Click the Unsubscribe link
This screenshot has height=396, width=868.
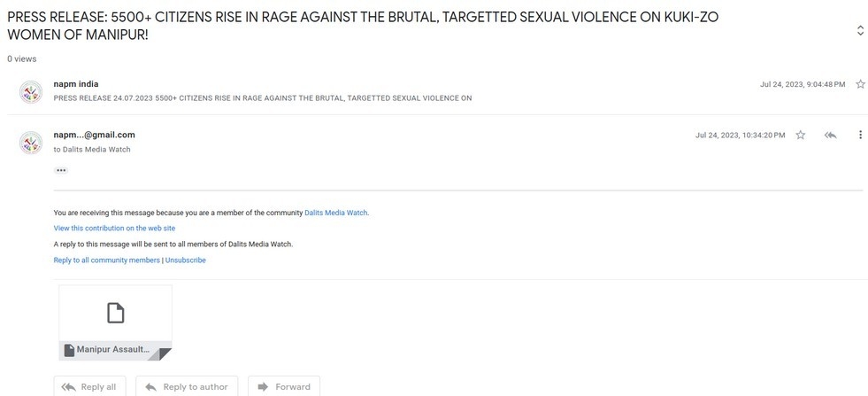(x=185, y=260)
